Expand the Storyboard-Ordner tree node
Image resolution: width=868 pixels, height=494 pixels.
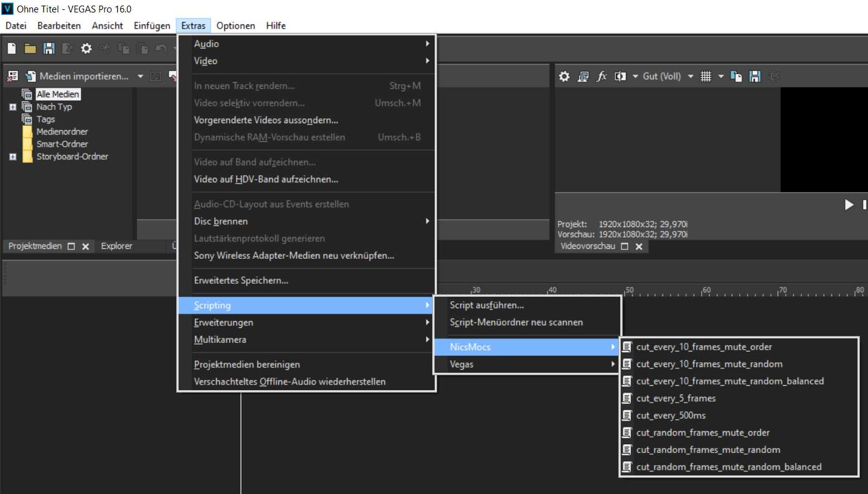click(12, 157)
